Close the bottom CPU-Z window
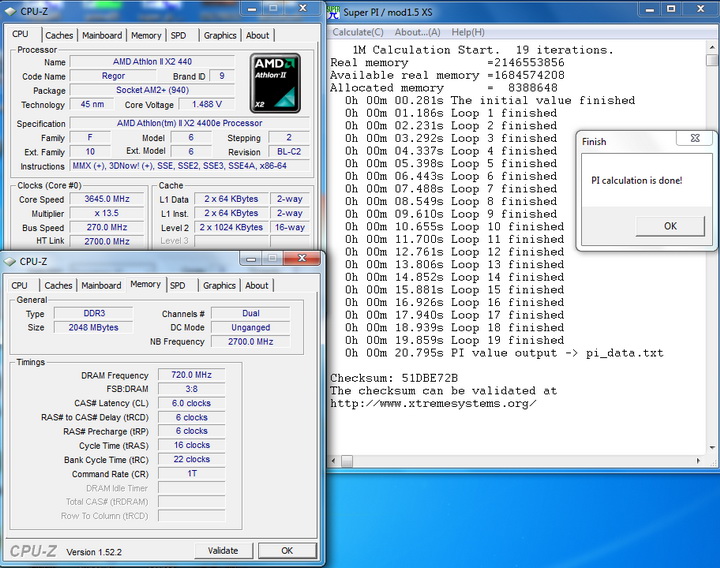Screen dimensions: 720x568 tap(302, 259)
